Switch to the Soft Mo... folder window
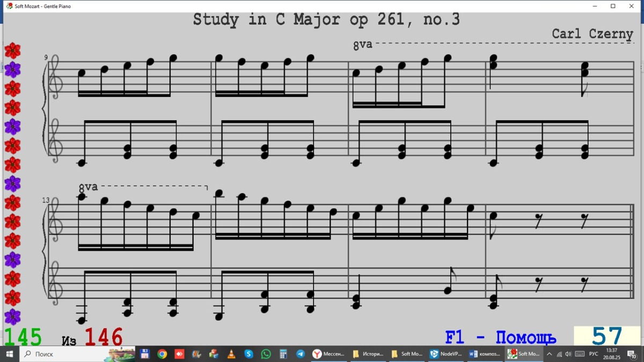 (407, 354)
